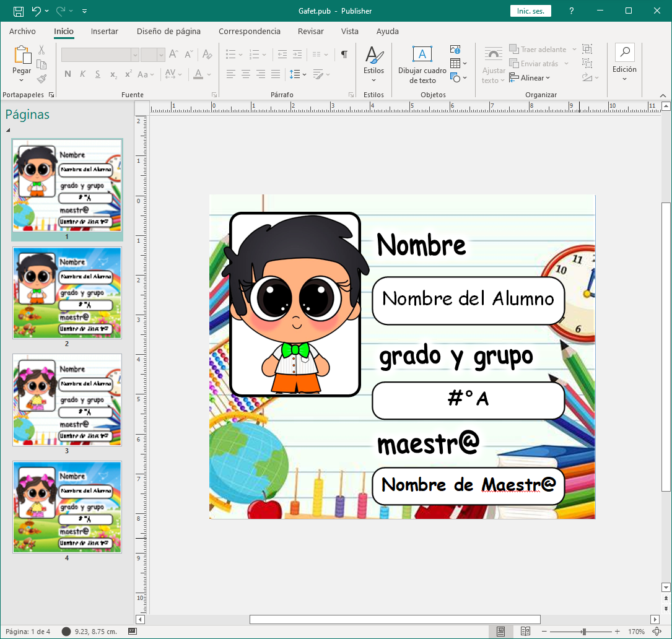
Task: Collapse the Páginas panel page group triangle
Action: [9, 131]
